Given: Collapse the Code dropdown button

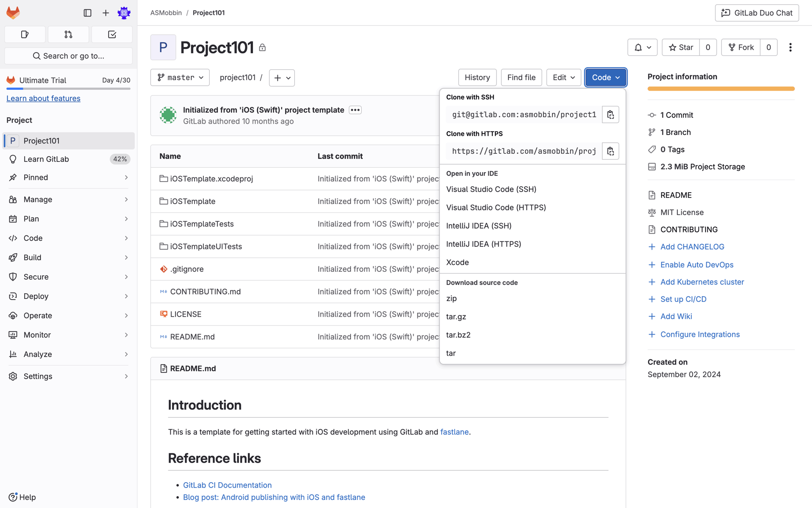Looking at the screenshot, I should (x=606, y=77).
